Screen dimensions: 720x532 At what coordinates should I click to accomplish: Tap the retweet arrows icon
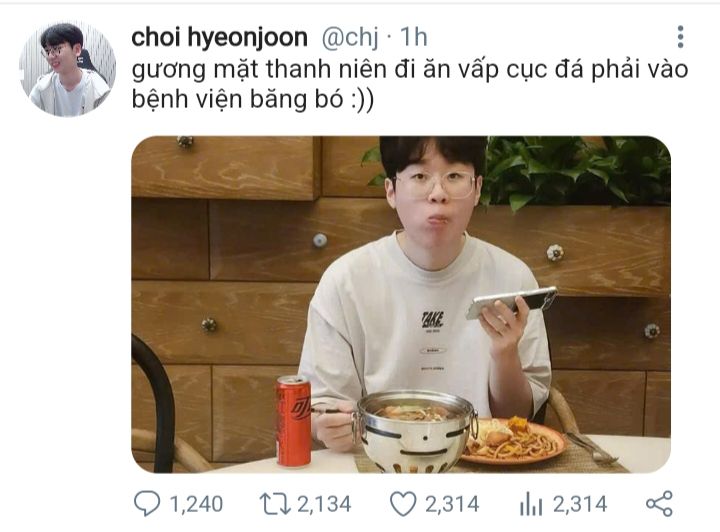[x=275, y=504]
